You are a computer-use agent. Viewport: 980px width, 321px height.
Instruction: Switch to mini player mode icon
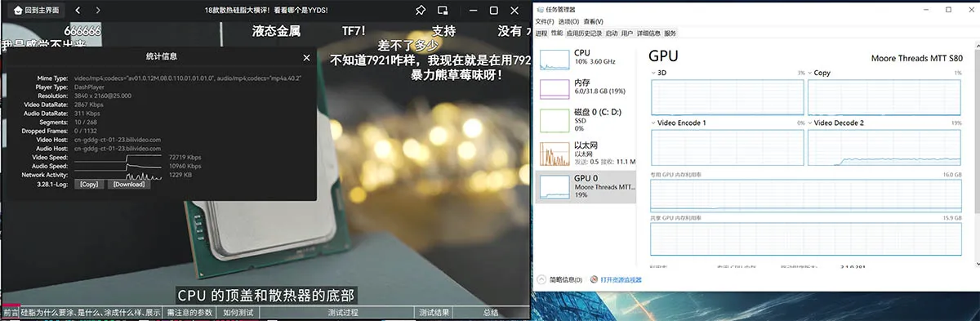[443, 10]
